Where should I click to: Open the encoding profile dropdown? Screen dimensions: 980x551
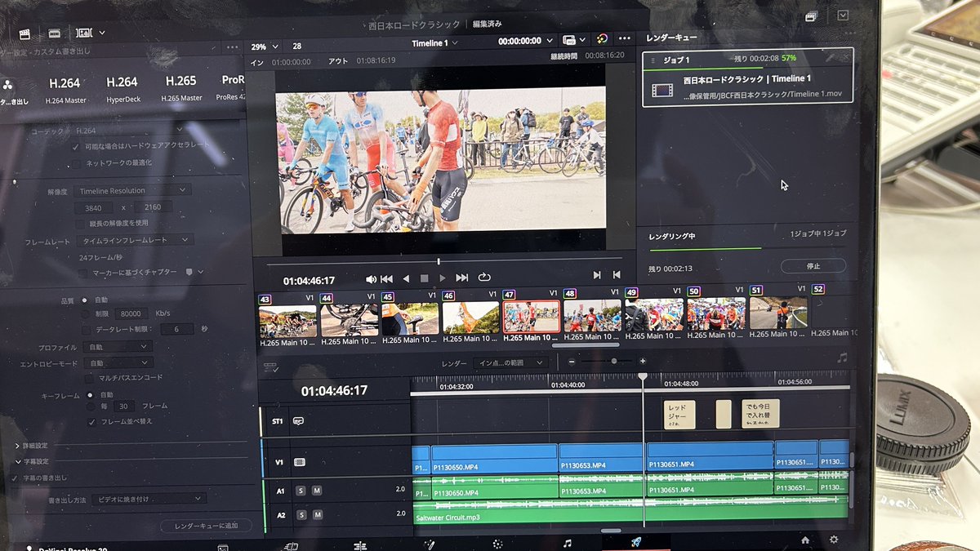pos(118,347)
